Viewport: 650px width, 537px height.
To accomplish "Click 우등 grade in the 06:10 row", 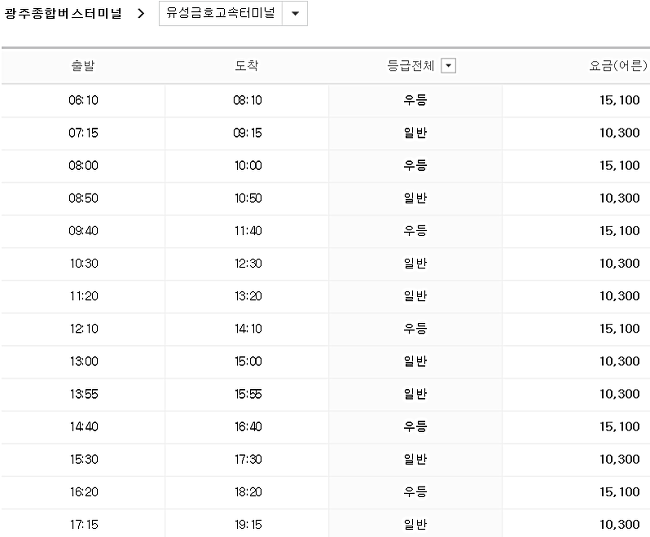I will point(415,100).
